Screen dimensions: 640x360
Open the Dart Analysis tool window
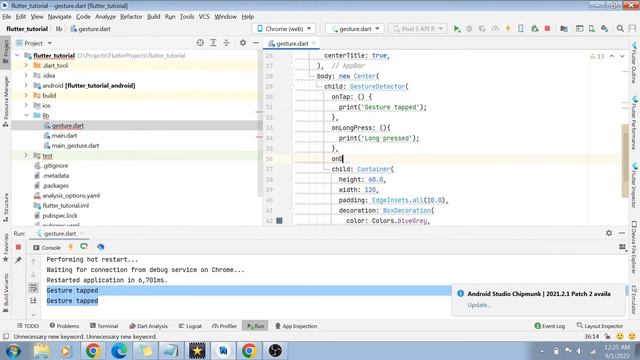pyautogui.click(x=149, y=326)
